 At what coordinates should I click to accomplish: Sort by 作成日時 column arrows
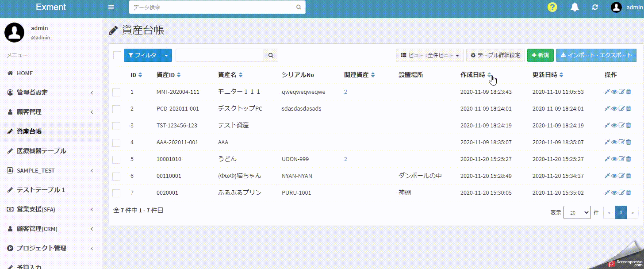point(489,75)
